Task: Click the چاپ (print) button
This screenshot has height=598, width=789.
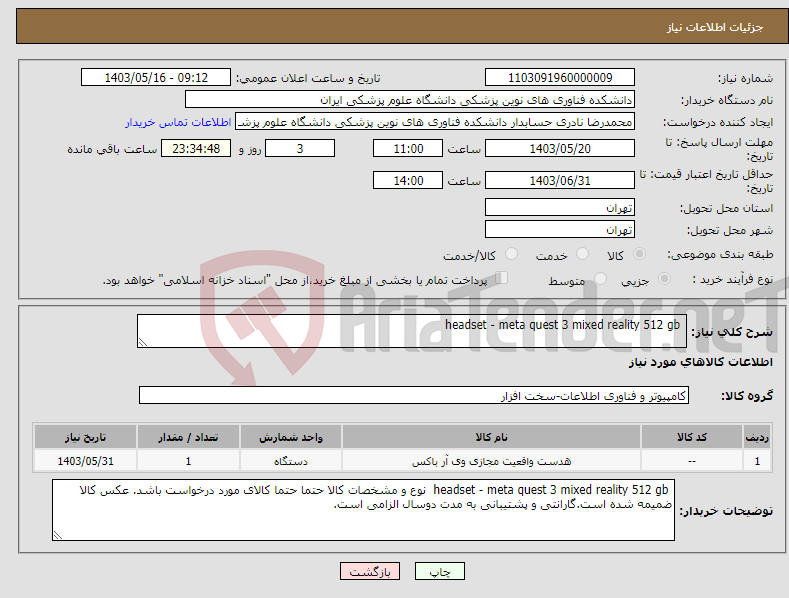Action: pyautogui.click(x=439, y=571)
